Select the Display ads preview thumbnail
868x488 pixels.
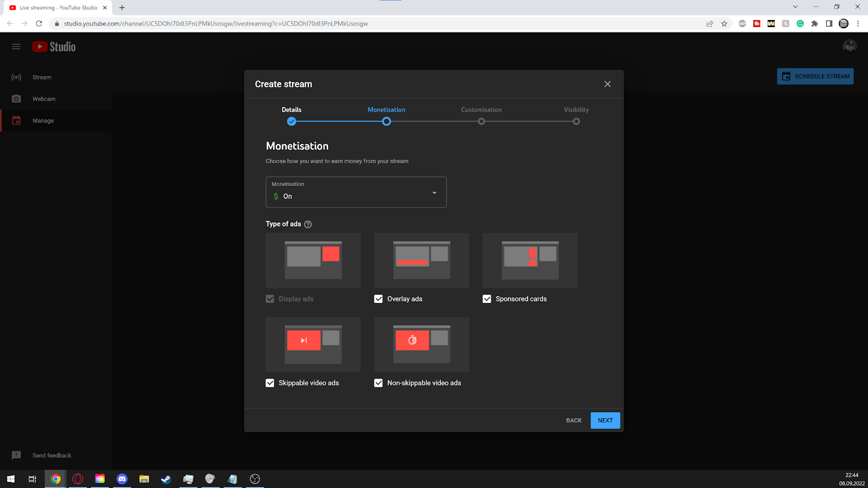(313, 261)
